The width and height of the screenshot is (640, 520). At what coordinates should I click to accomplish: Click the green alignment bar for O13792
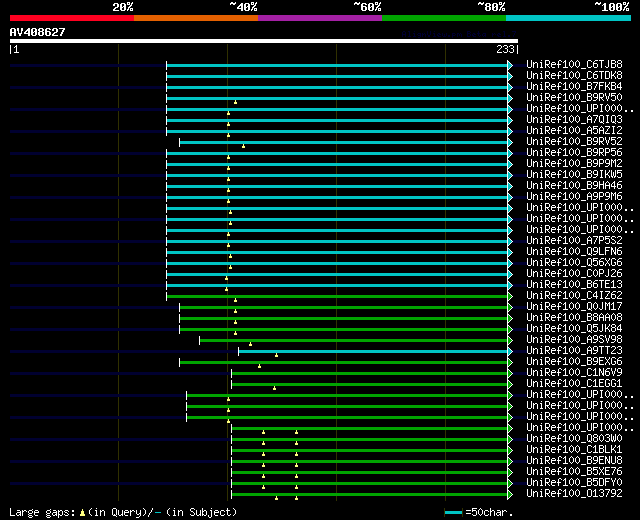pos(369,495)
